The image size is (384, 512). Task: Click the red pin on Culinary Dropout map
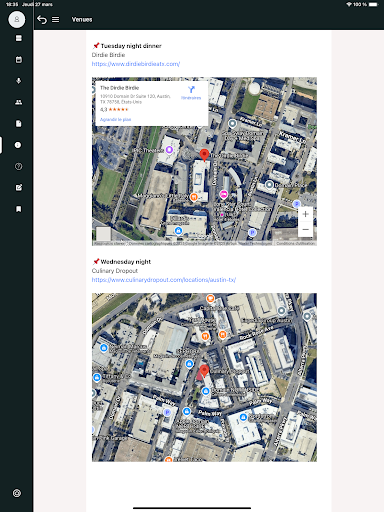coord(204,371)
